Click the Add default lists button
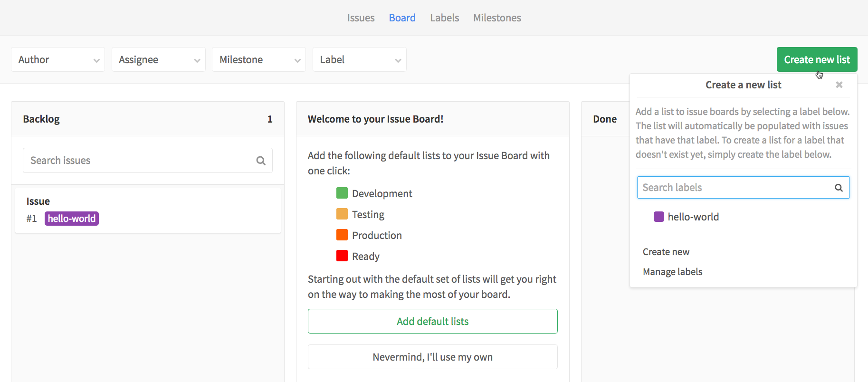The width and height of the screenshot is (868, 382). 433,321
